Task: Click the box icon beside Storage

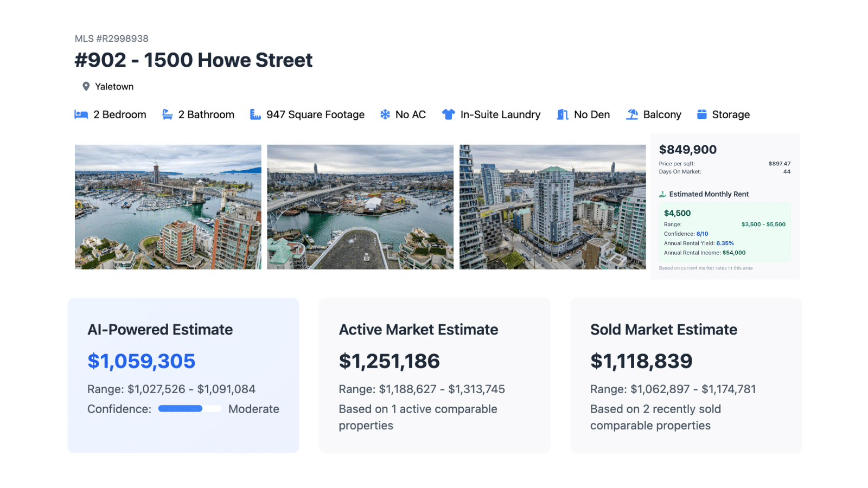Action: coord(701,114)
